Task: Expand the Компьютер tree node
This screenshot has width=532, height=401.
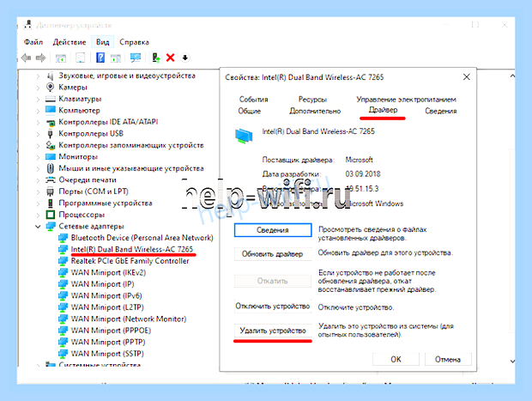Action: click(x=38, y=111)
